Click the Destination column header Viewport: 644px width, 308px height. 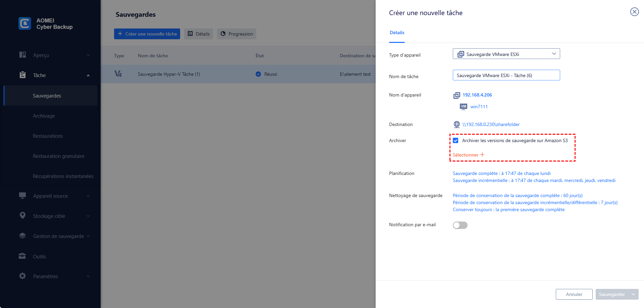coord(358,56)
